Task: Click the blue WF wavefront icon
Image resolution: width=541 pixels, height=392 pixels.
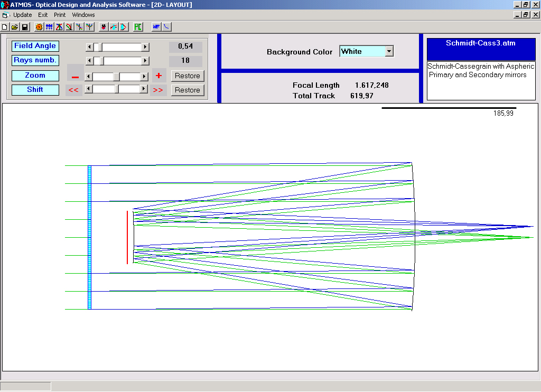Action: pos(156,27)
